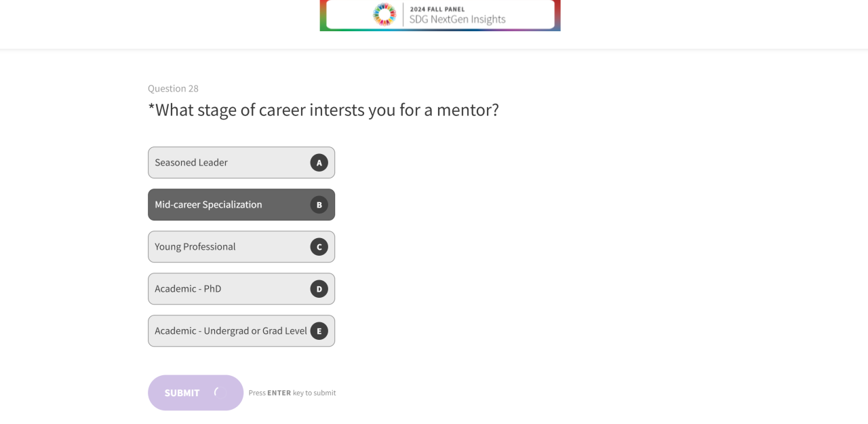The height and width of the screenshot is (424, 868).
Task: Click the circular C key badge
Action: tap(319, 247)
